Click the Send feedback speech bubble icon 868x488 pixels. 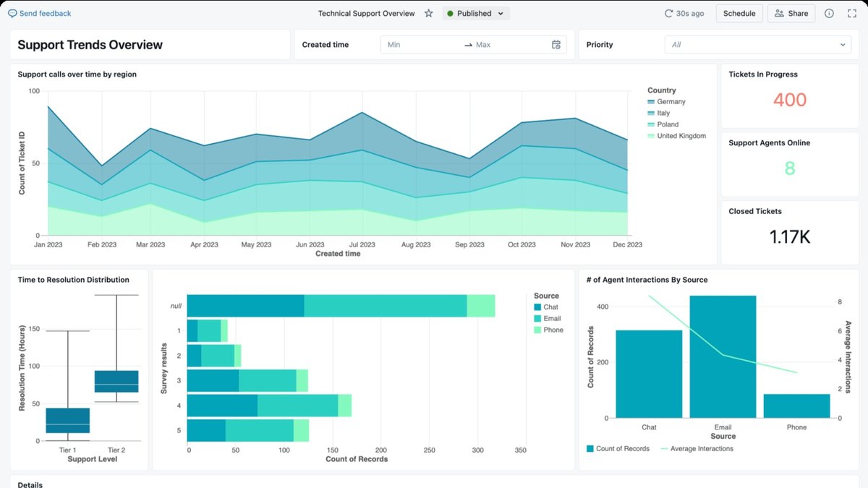point(12,13)
